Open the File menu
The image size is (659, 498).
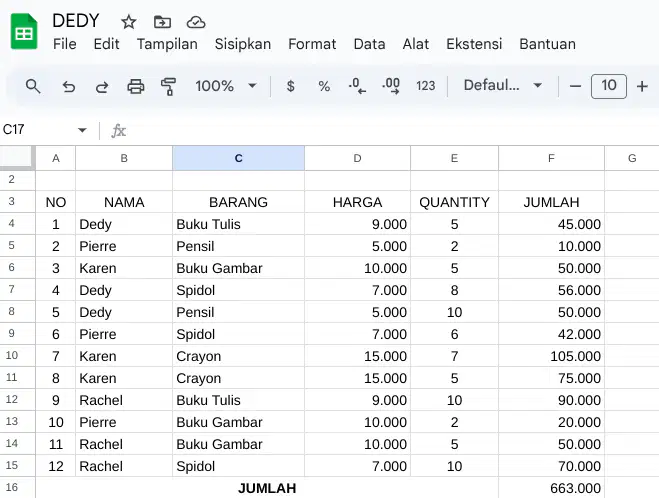click(x=65, y=44)
